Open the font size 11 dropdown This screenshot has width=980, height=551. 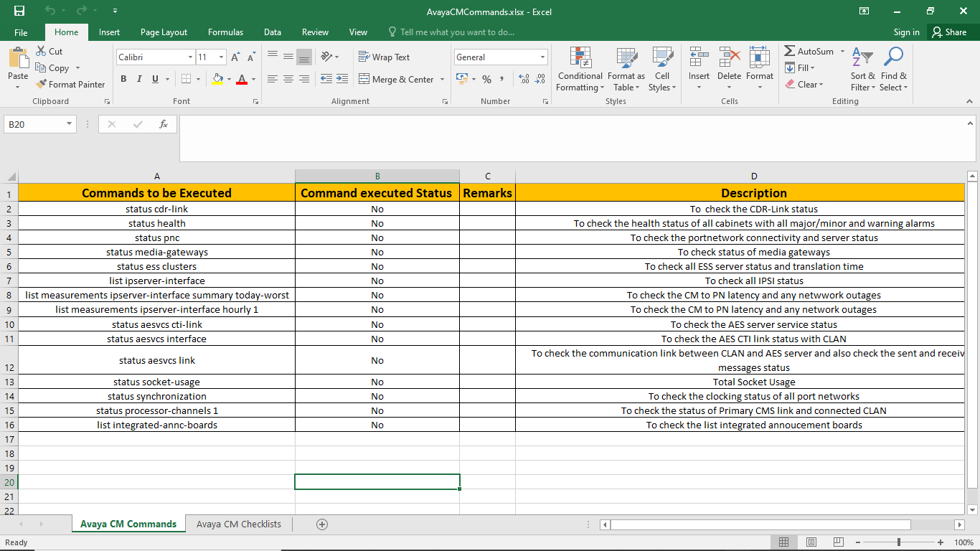pyautogui.click(x=221, y=57)
